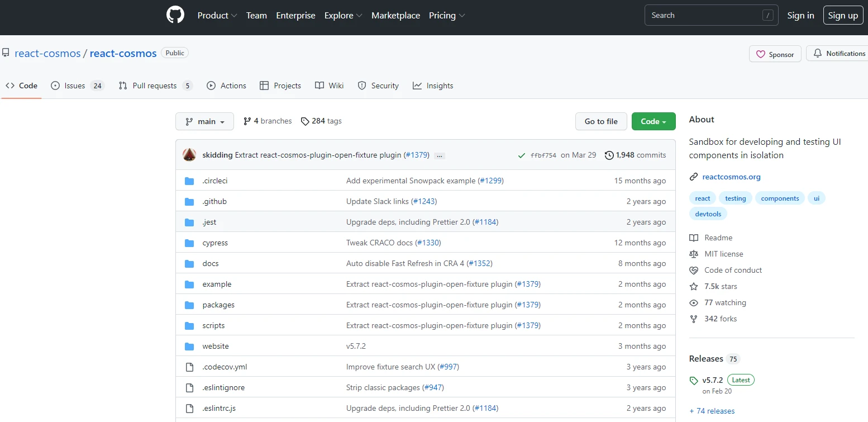The width and height of the screenshot is (868, 422).
Task: Click the folder icon beside cypress
Action: tap(189, 243)
